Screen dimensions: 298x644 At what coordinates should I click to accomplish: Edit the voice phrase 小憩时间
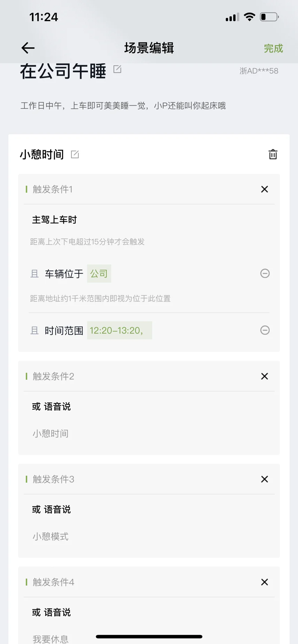click(50, 434)
